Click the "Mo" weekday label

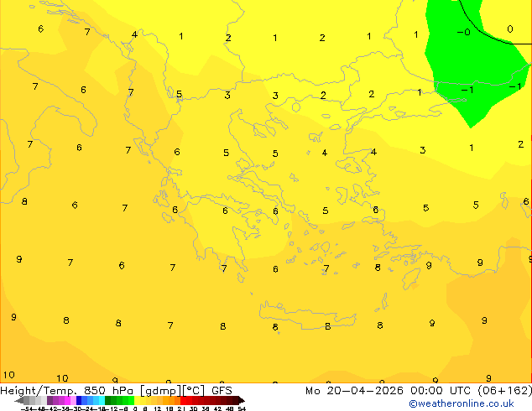(312, 391)
